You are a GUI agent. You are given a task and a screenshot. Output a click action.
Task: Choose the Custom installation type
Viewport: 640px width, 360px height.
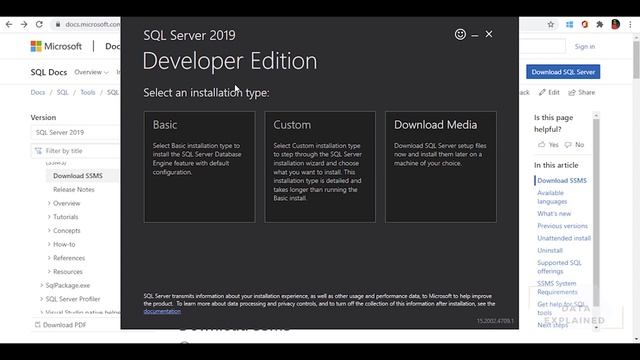pyautogui.click(x=320, y=167)
